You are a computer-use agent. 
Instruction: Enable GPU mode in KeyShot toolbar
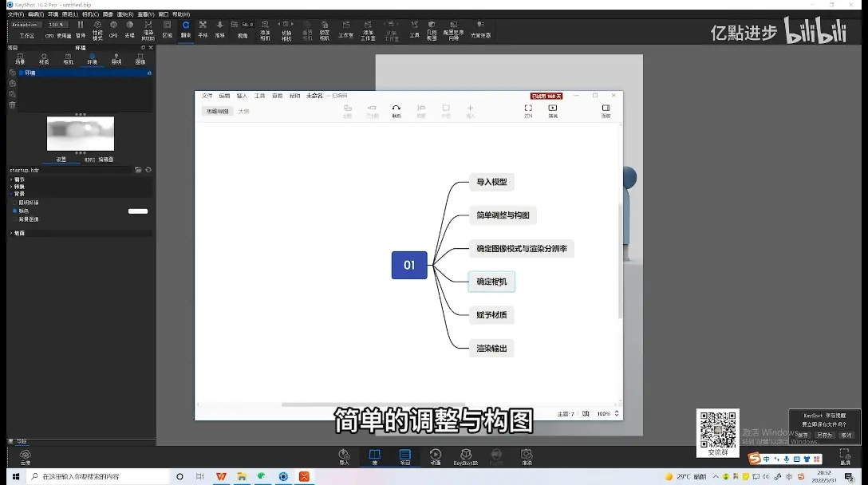click(x=113, y=28)
